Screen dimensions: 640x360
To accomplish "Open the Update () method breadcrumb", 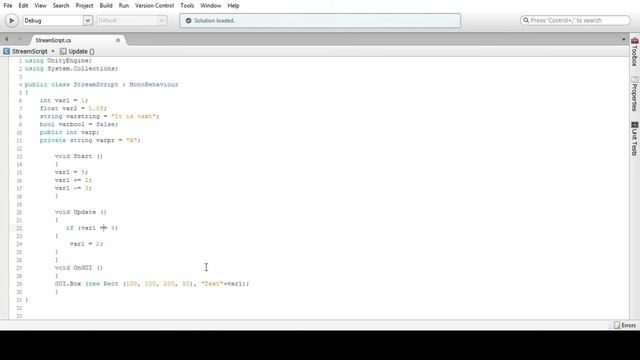I will point(77,51).
